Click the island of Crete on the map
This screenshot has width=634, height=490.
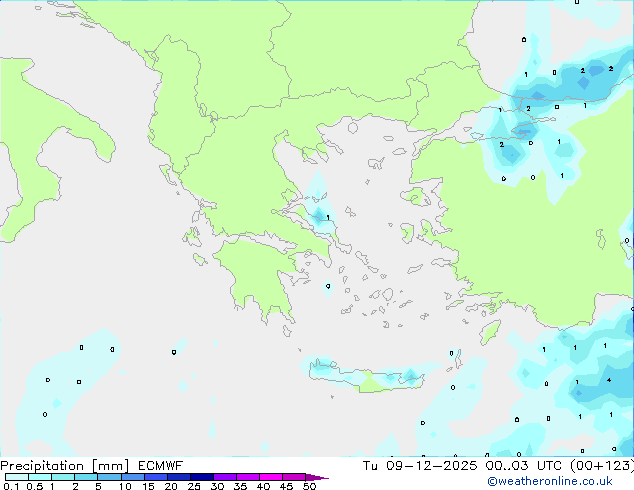[x=366, y=378]
